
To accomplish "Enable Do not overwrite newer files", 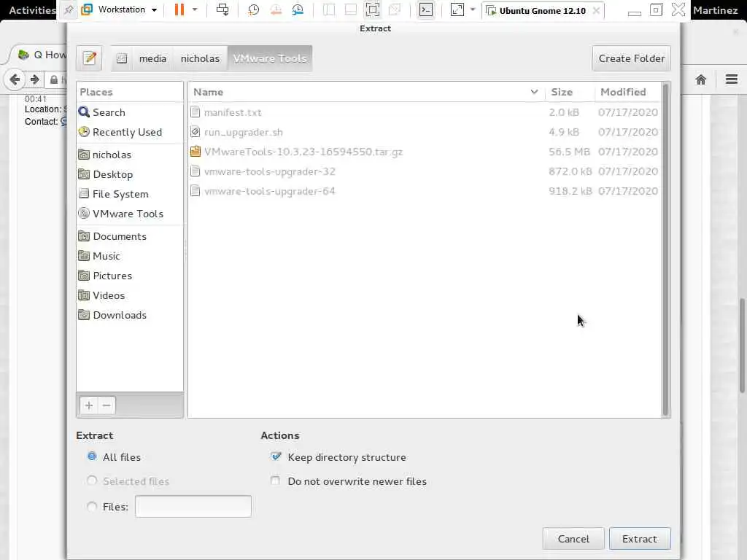I will pos(275,481).
